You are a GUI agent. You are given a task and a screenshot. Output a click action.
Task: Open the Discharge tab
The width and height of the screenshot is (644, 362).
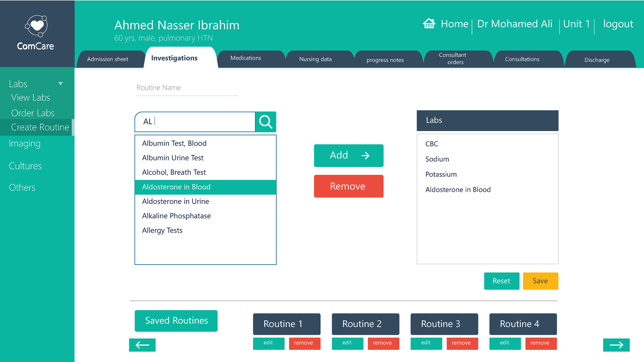[x=597, y=60]
